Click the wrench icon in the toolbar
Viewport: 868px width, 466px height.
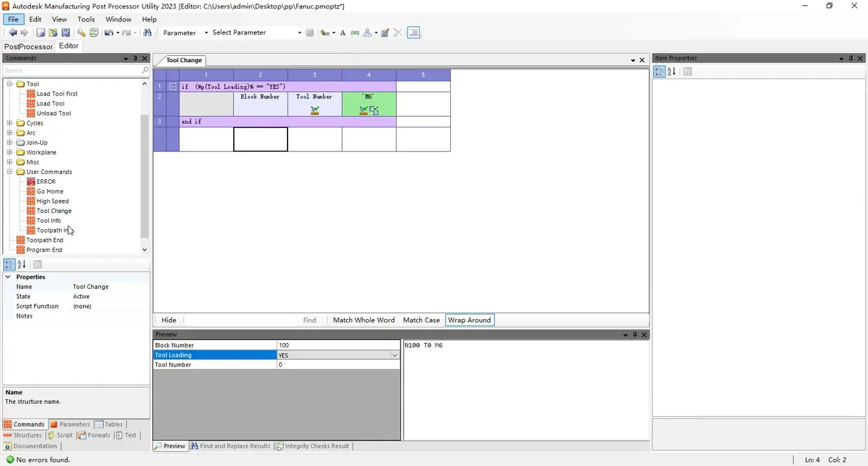[81, 32]
